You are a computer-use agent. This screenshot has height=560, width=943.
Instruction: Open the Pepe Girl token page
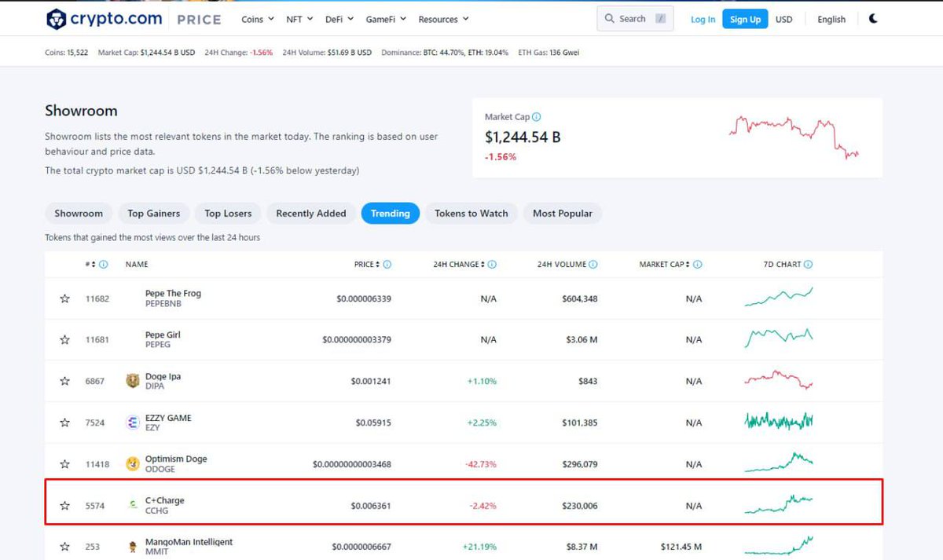163,335
